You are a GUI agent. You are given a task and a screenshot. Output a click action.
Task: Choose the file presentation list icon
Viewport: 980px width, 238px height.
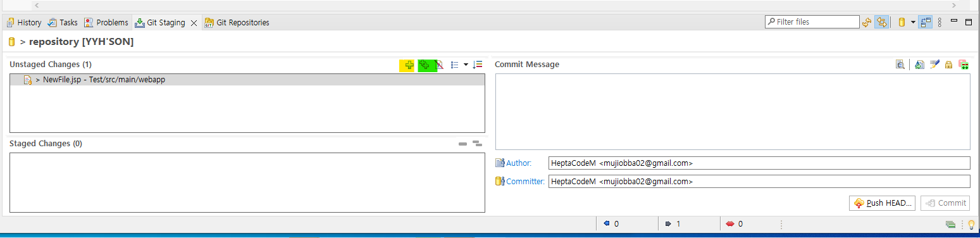[x=455, y=65]
